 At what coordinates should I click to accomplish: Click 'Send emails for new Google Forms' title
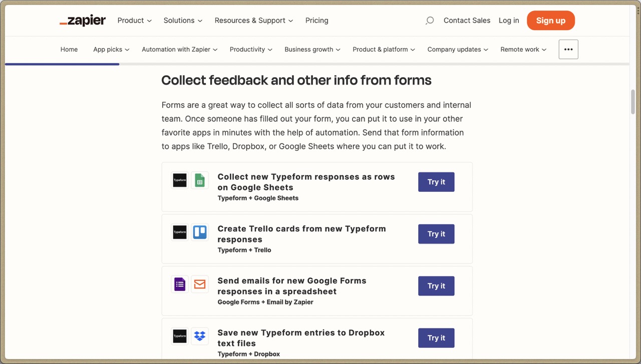tap(292, 286)
